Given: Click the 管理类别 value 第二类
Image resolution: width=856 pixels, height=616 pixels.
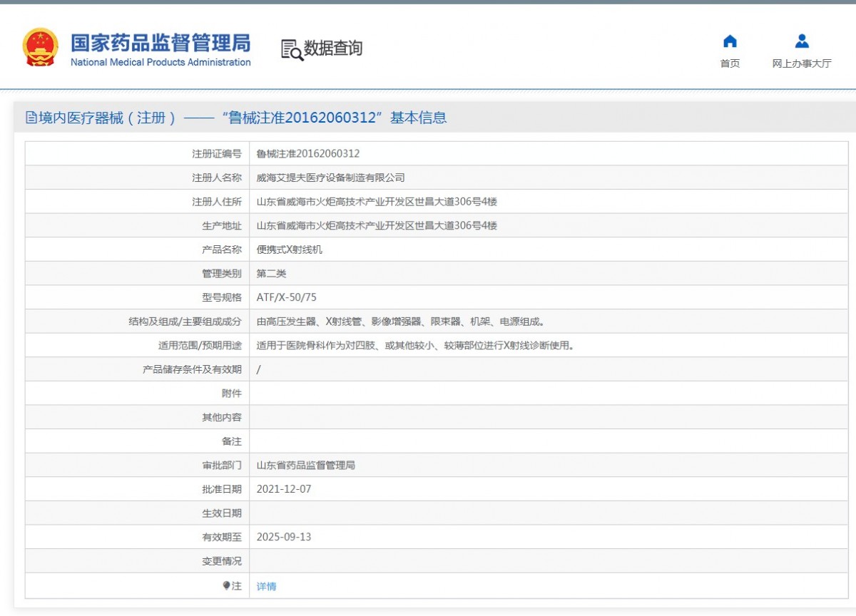Looking at the screenshot, I should (271, 274).
